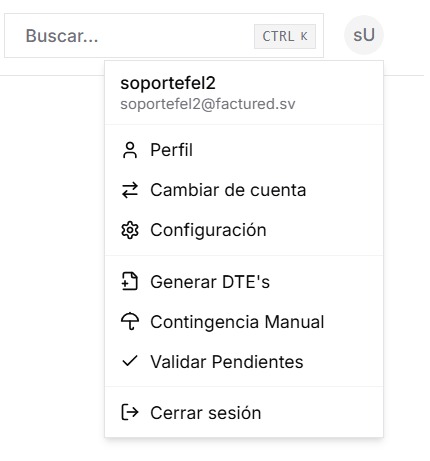Image resolution: width=430 pixels, height=461 pixels.
Task: Select Validar Pendientes option
Action: click(244, 362)
